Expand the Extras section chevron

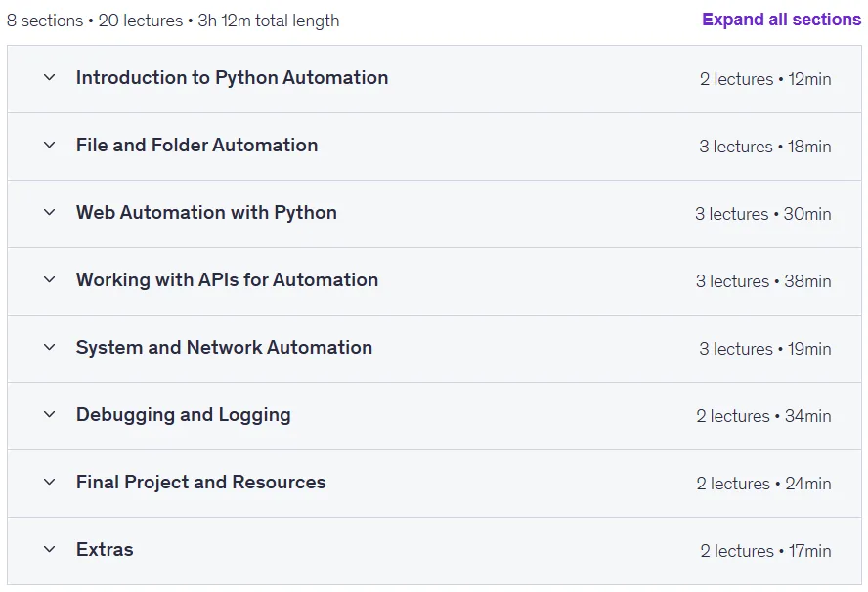pyautogui.click(x=49, y=549)
